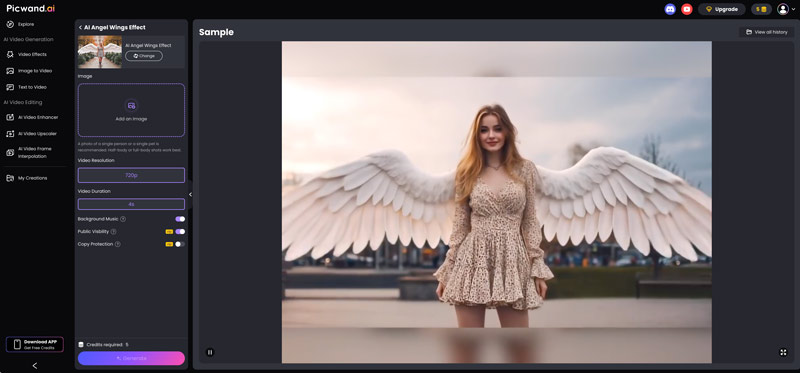Collapse the settings panel side arrow
This screenshot has height=373, width=800.
pyautogui.click(x=190, y=194)
